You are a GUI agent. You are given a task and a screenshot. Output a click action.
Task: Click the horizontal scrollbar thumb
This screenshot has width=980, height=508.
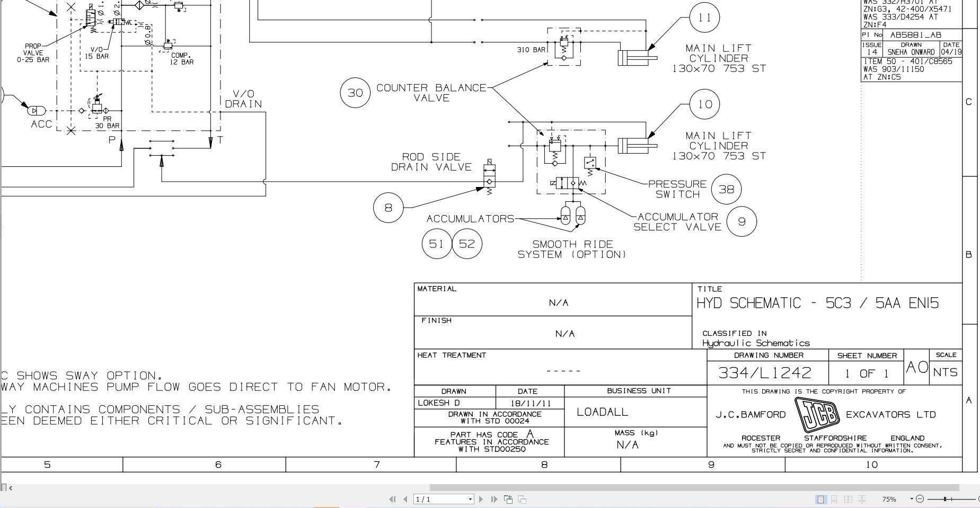click(x=694, y=487)
